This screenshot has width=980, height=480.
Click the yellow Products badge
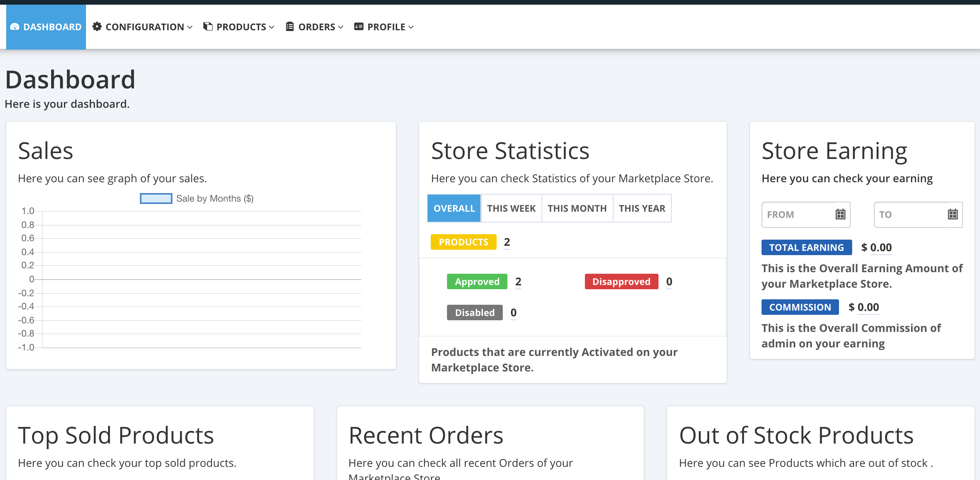(x=463, y=242)
